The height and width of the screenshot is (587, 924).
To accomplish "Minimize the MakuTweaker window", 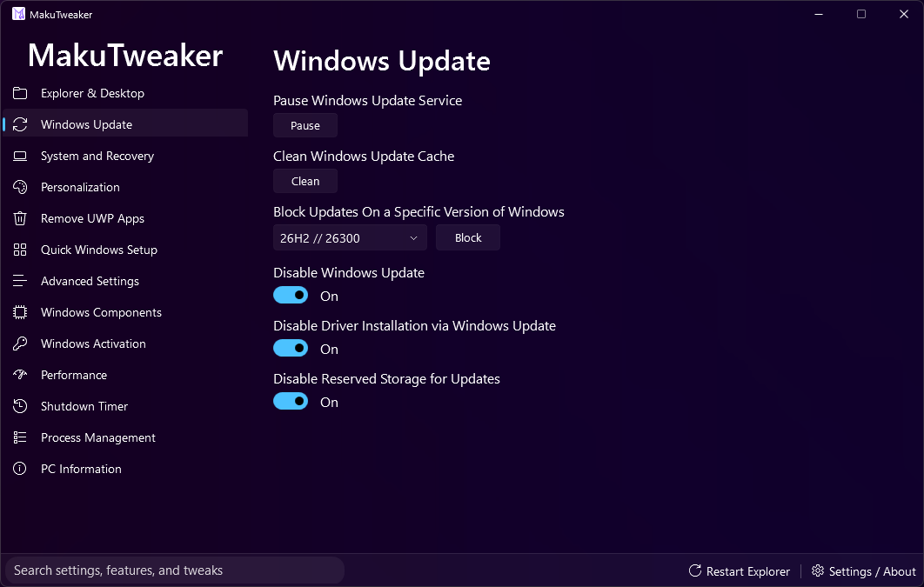I will coord(819,14).
